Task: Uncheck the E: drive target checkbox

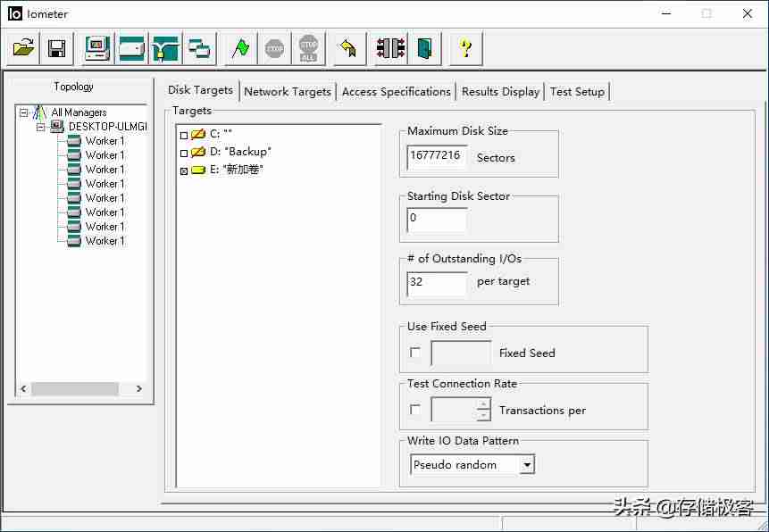Action: pyautogui.click(x=184, y=171)
